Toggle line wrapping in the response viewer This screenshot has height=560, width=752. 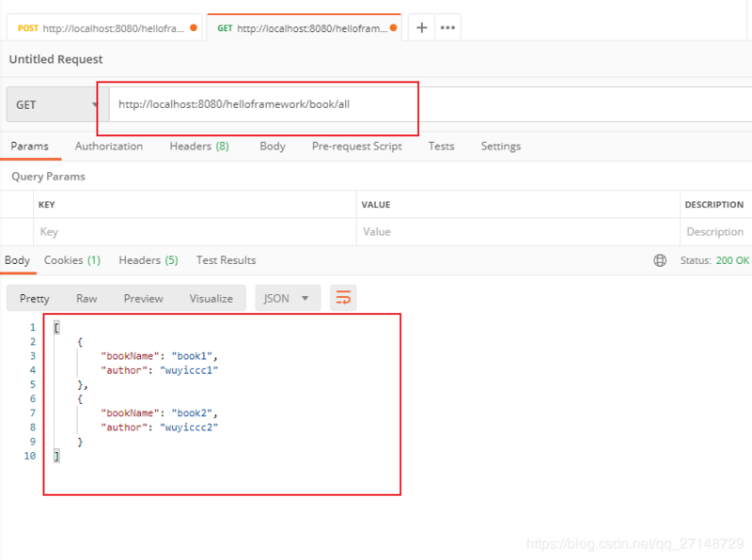342,298
